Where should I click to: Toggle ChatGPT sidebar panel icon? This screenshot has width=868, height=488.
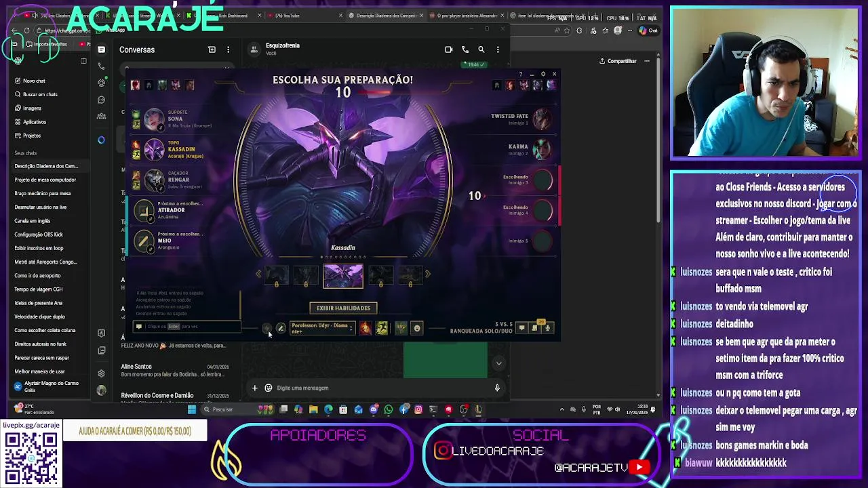click(83, 61)
